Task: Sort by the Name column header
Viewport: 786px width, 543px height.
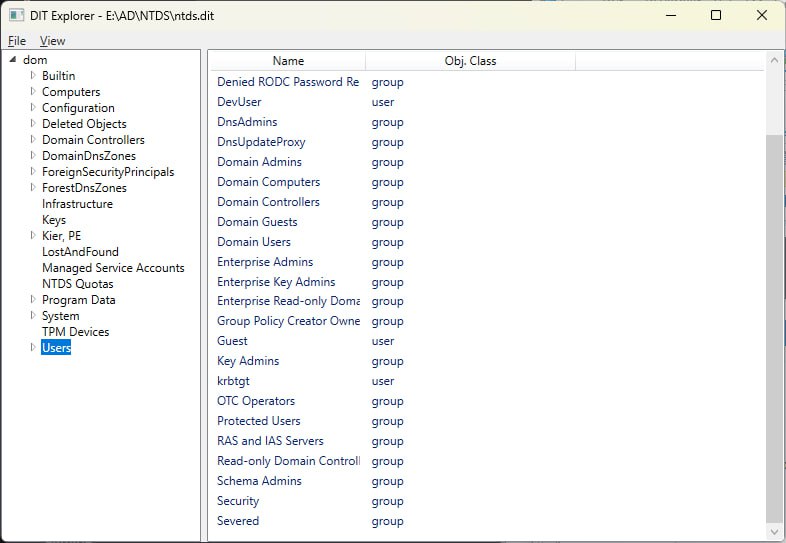Action: click(x=288, y=61)
